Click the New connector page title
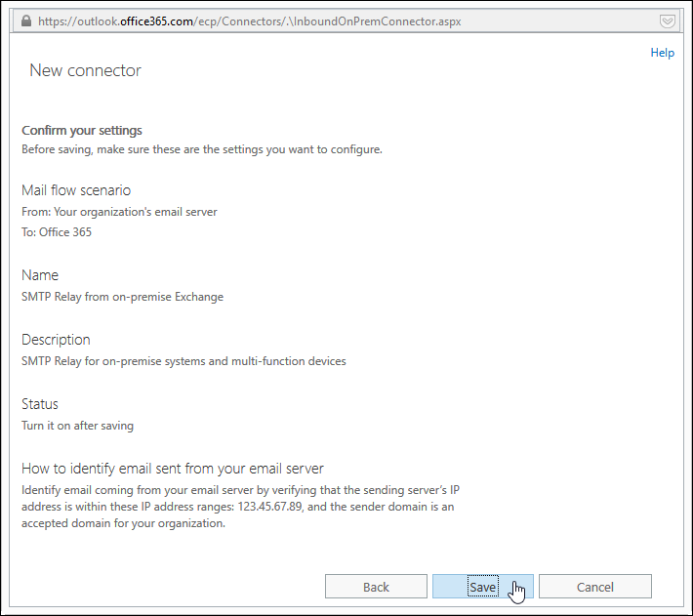The image size is (693, 616). pos(85,70)
